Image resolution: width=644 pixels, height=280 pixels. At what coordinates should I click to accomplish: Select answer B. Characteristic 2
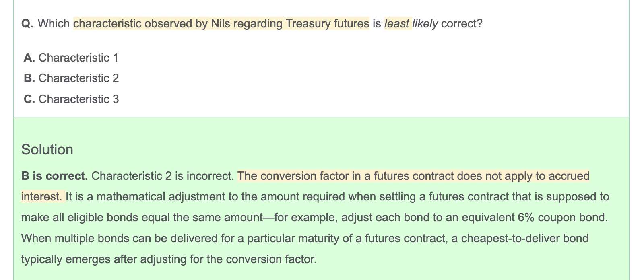71,78
